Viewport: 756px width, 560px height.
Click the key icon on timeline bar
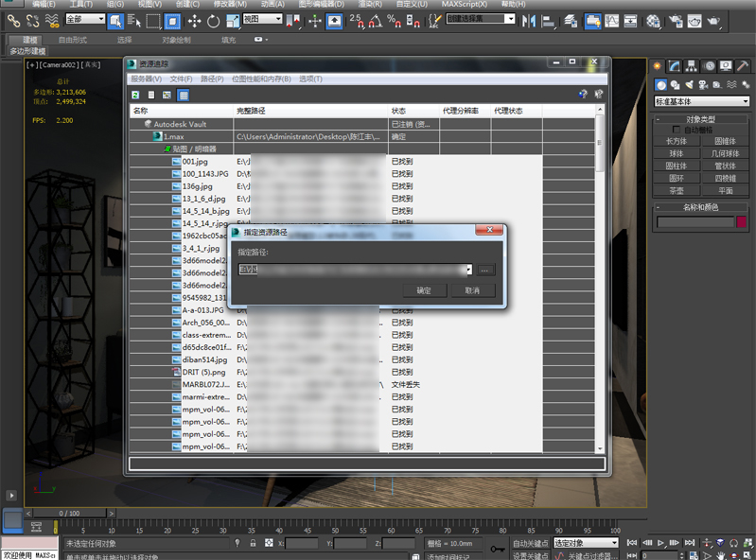(x=498, y=548)
